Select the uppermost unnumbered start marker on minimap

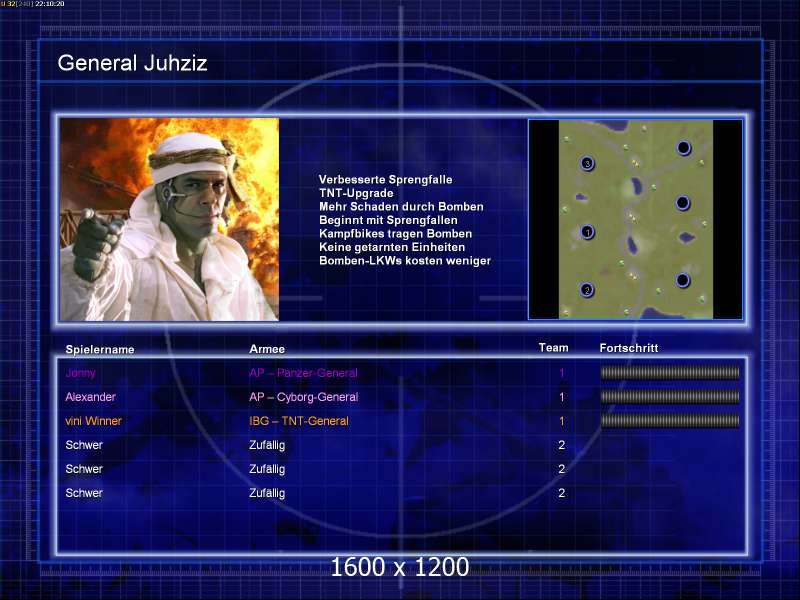[683, 148]
